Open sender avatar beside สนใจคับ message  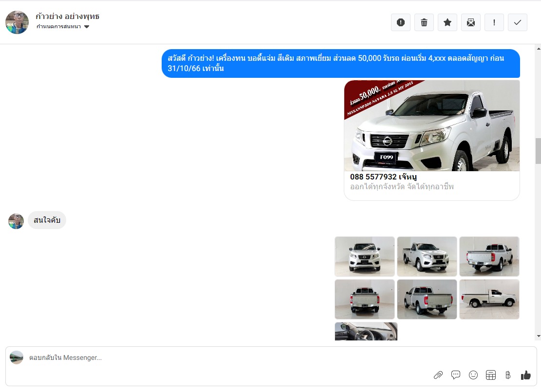(x=16, y=221)
